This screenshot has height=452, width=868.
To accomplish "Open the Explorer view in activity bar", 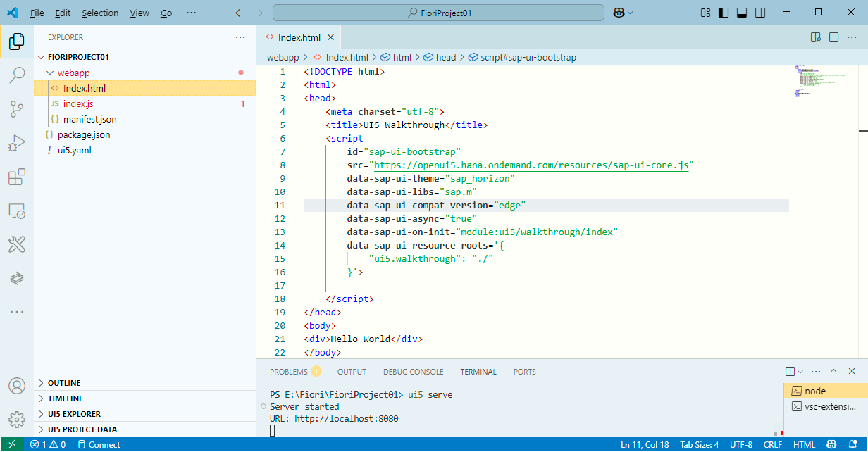I will pyautogui.click(x=17, y=42).
